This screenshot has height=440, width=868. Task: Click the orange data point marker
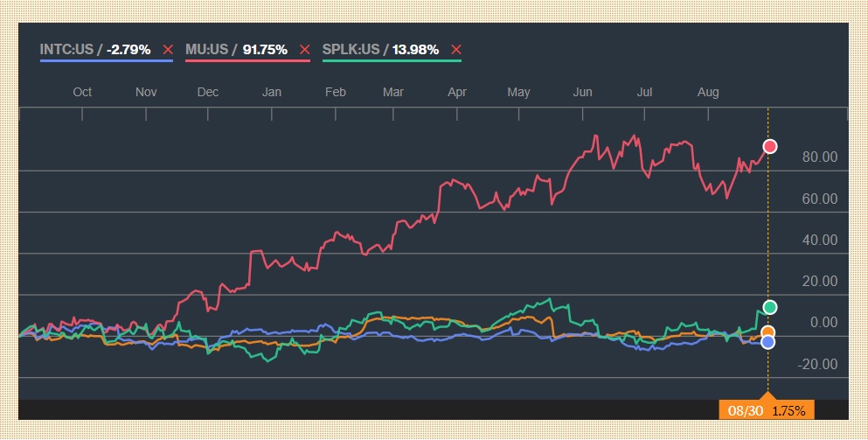[x=767, y=332]
